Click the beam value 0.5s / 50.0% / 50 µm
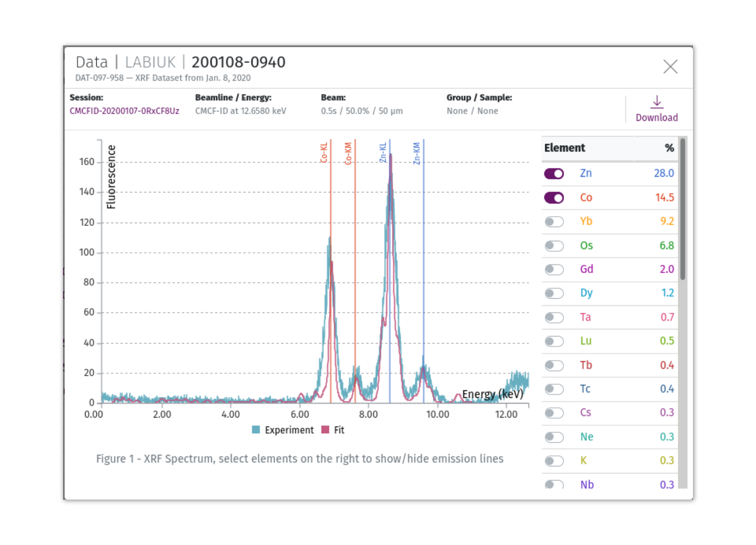The width and height of the screenshot is (756, 545). tap(362, 111)
